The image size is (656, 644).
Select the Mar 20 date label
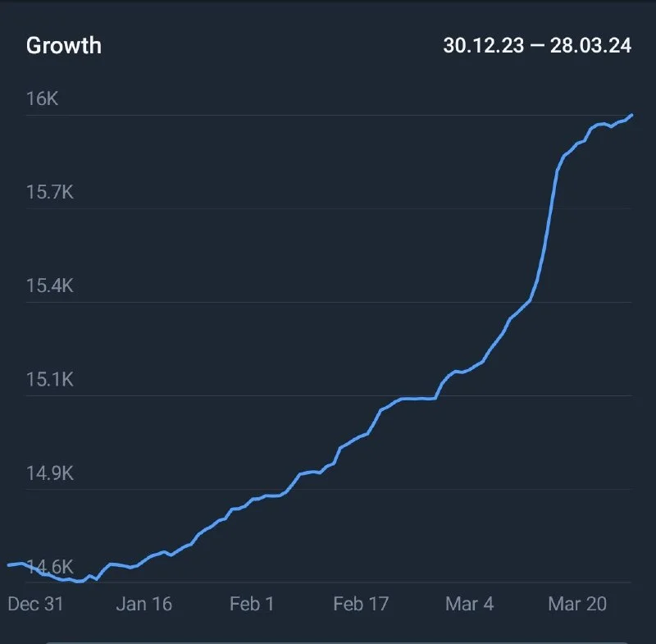pos(577,604)
